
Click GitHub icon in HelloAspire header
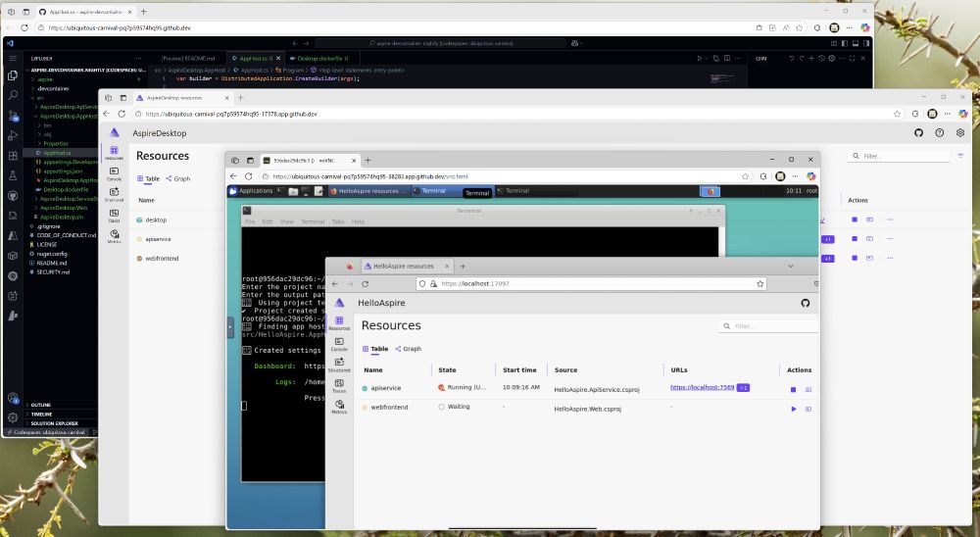tap(805, 303)
